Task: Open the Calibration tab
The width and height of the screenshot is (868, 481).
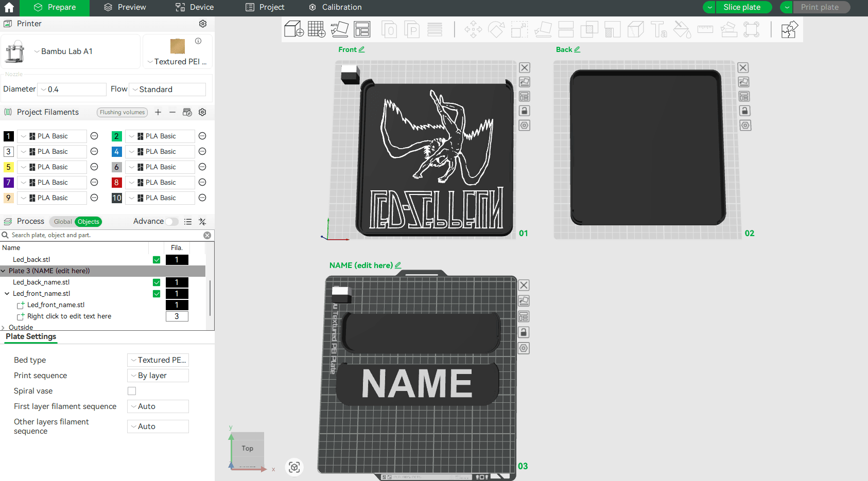Action: [x=335, y=7]
